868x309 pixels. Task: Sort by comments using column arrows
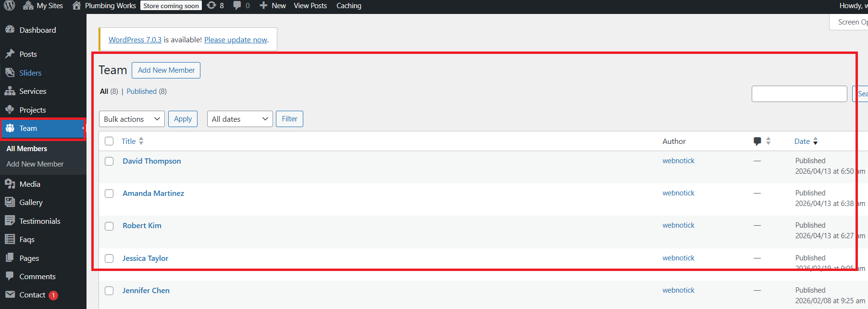pyautogui.click(x=768, y=141)
